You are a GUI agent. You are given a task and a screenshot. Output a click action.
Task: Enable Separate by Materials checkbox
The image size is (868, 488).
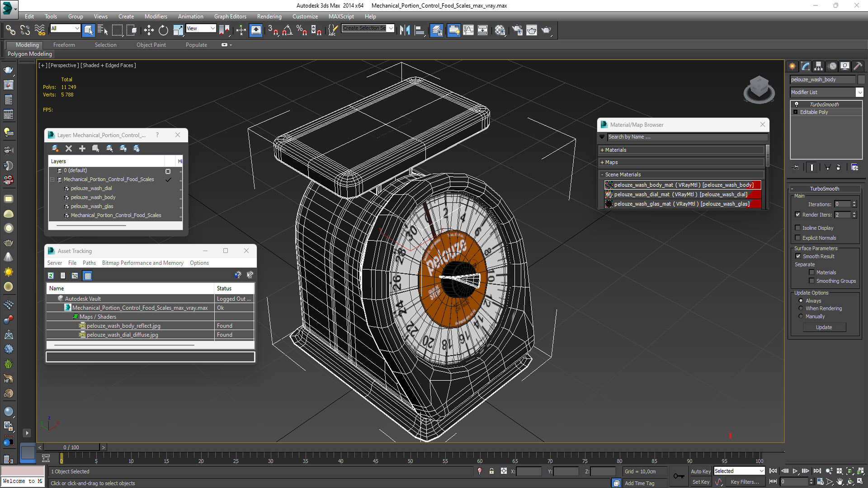tap(812, 272)
